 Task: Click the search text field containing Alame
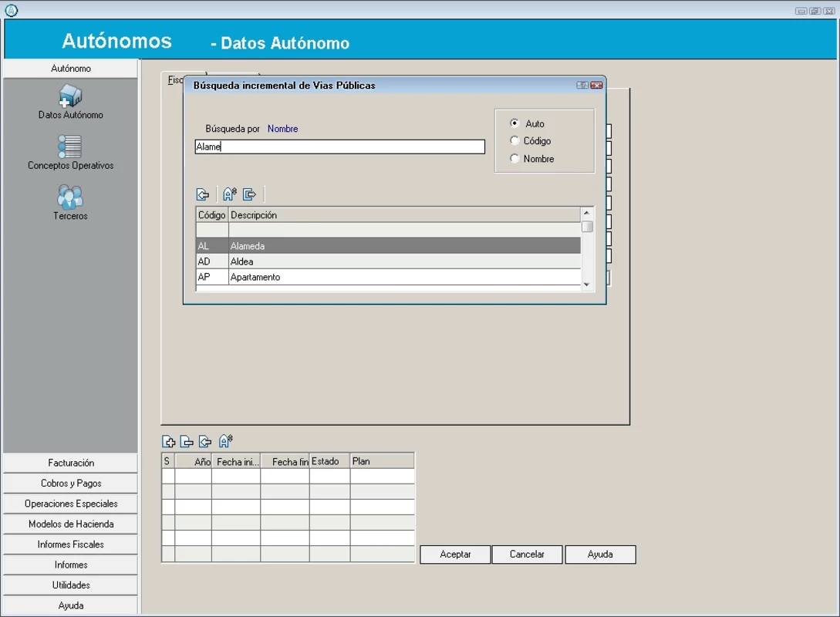coord(339,147)
